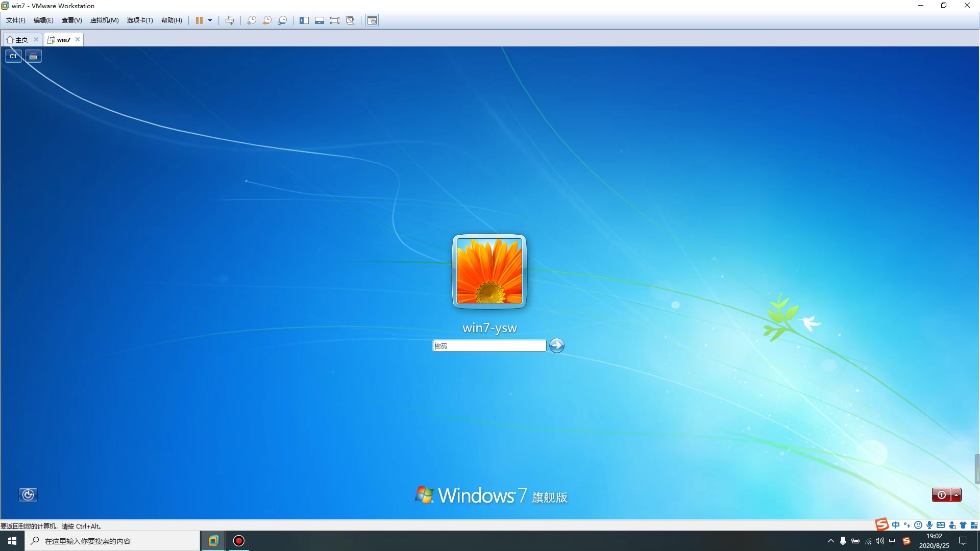
Task: Open the Sogou emoji smiley panel
Action: [x=918, y=525]
